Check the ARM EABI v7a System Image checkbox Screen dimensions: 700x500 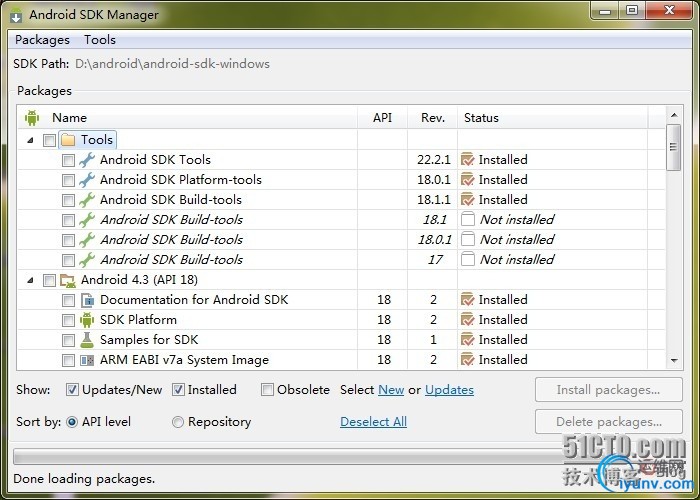(x=68, y=360)
